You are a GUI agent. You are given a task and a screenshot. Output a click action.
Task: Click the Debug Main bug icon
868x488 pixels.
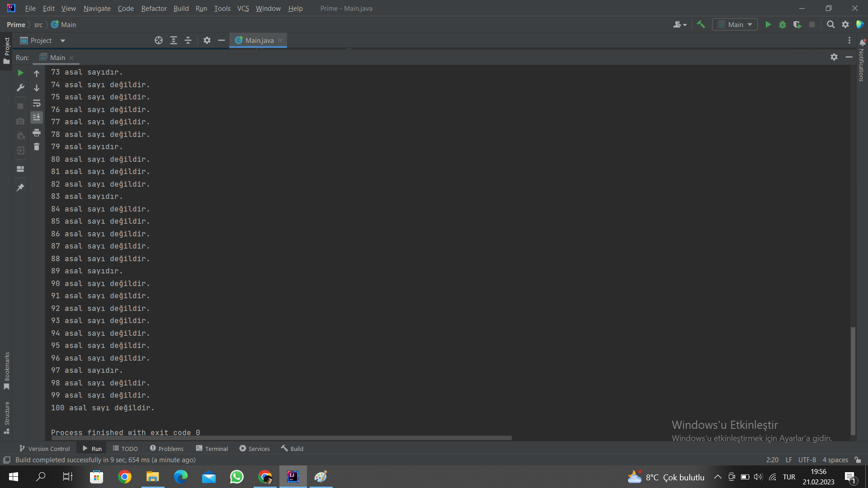tap(783, 24)
